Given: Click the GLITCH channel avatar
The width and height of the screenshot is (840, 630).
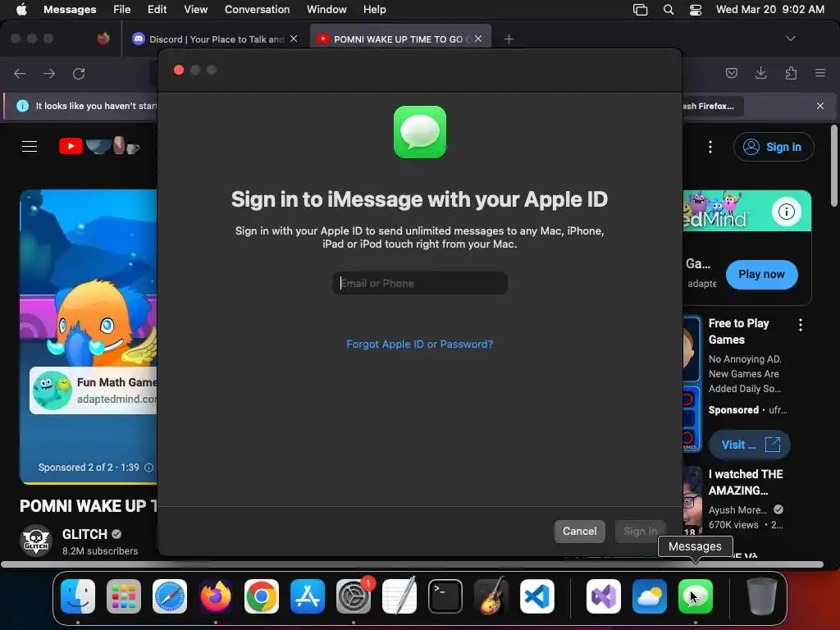Looking at the screenshot, I should (36, 541).
